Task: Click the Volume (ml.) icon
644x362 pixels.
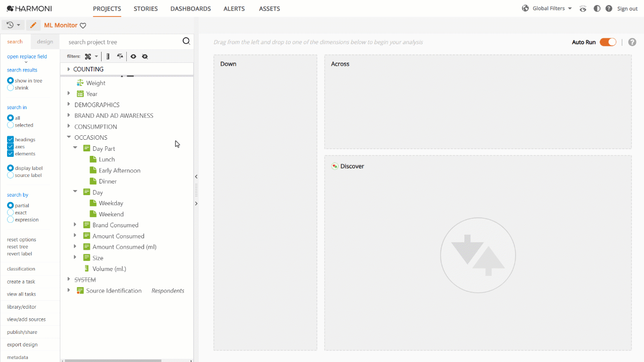Action: click(87, 268)
